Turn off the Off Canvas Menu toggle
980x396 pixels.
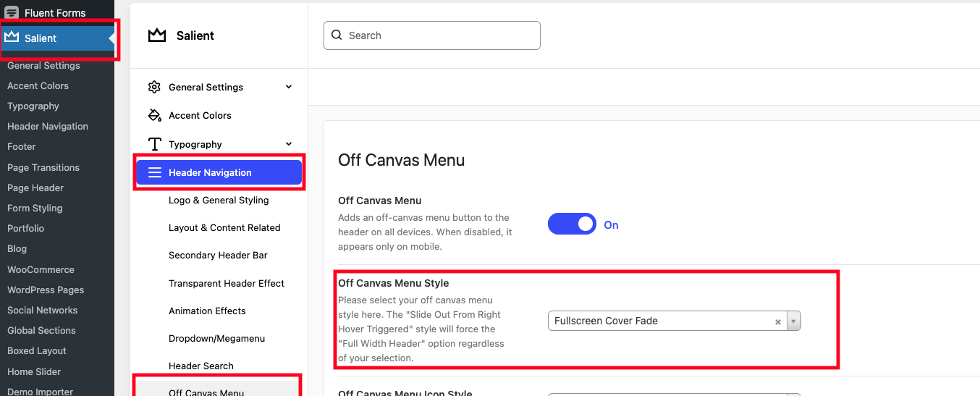(572, 224)
